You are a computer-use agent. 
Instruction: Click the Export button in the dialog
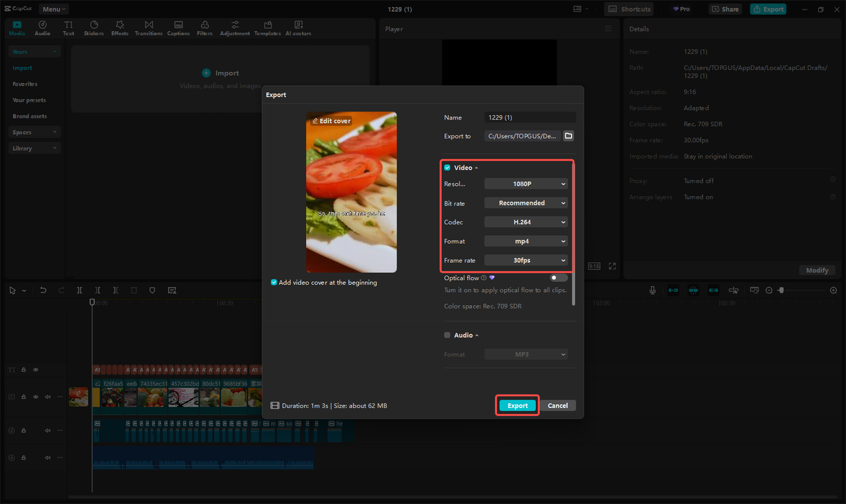click(x=517, y=405)
